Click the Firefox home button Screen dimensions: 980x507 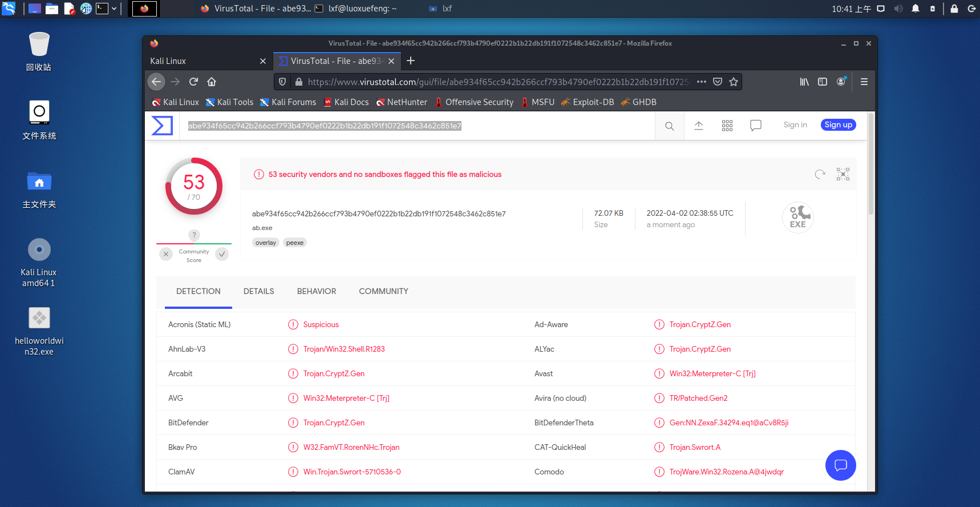tap(212, 82)
